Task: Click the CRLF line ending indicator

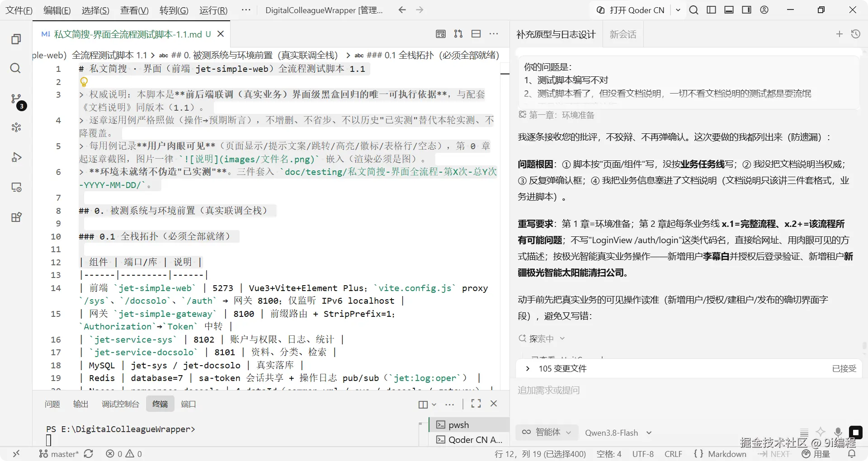Action: pos(673,454)
